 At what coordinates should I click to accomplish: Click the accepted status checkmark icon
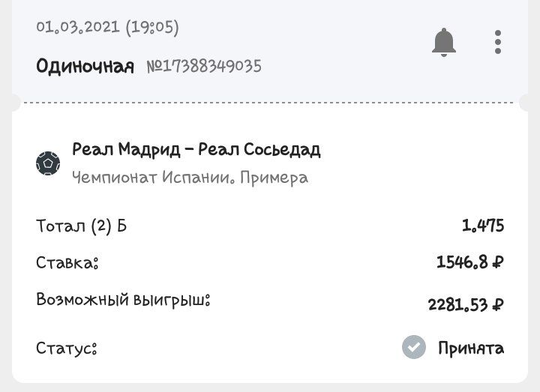point(413,348)
